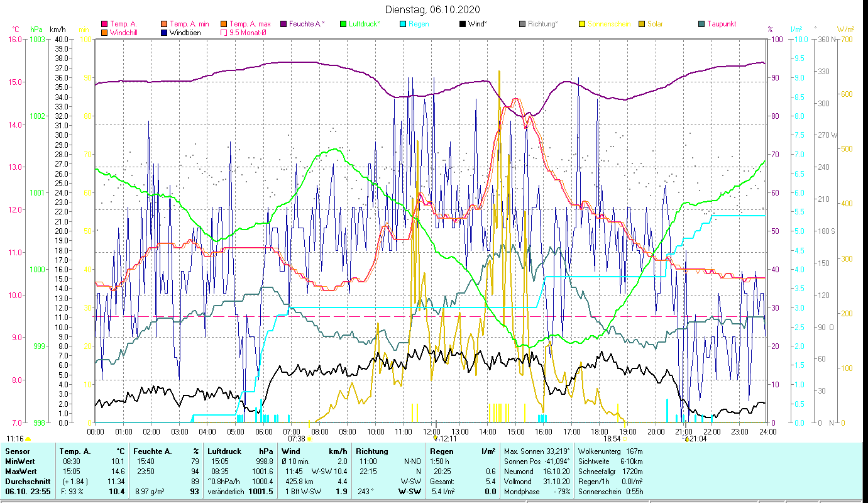Click the 11:16 marker at the bottom left
Screen dimensions: 868x503
coord(18,438)
